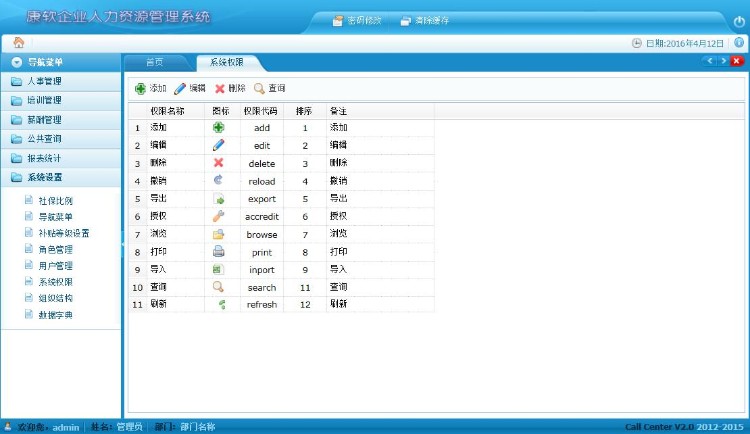Click the 添加 add toolbar button
Screen dimensions: 750x434
tap(151, 88)
